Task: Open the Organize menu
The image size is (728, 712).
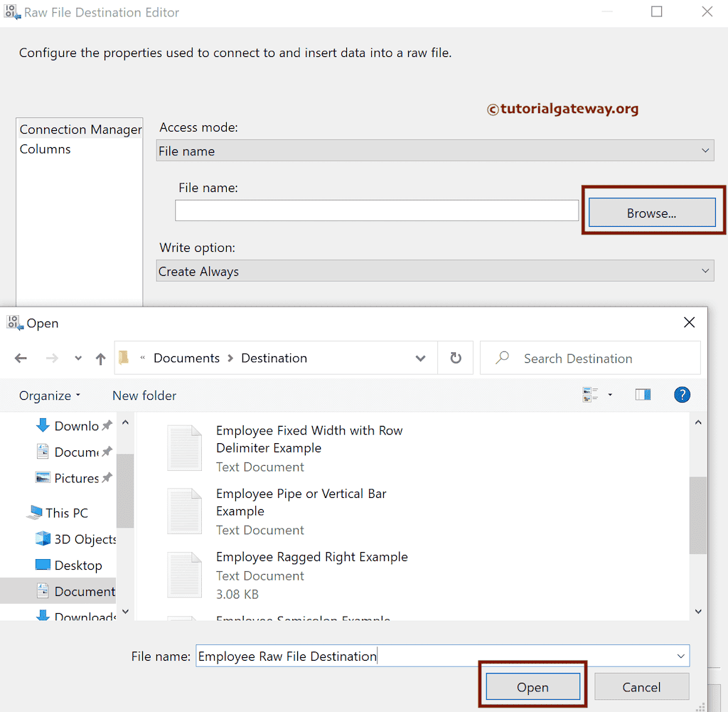Action: tap(50, 395)
